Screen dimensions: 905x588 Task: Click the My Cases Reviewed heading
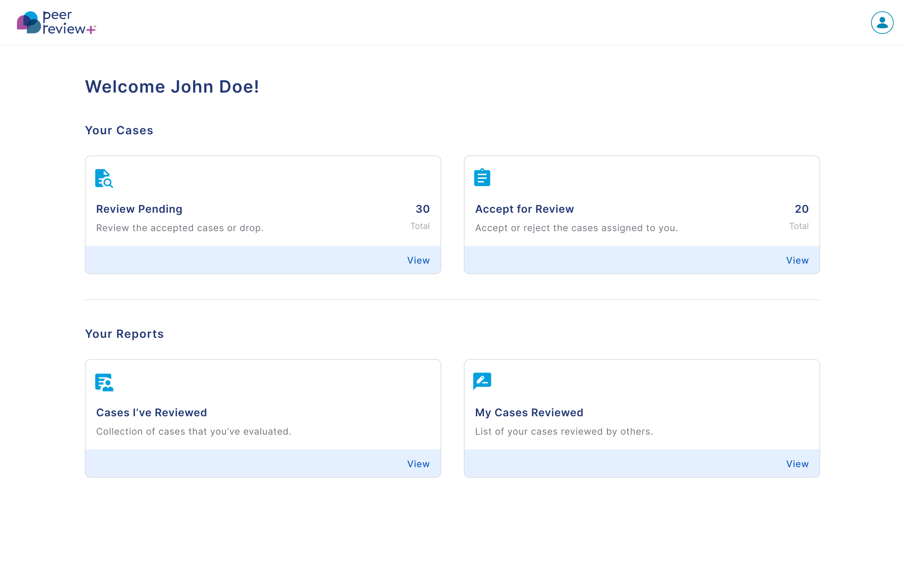click(x=529, y=412)
